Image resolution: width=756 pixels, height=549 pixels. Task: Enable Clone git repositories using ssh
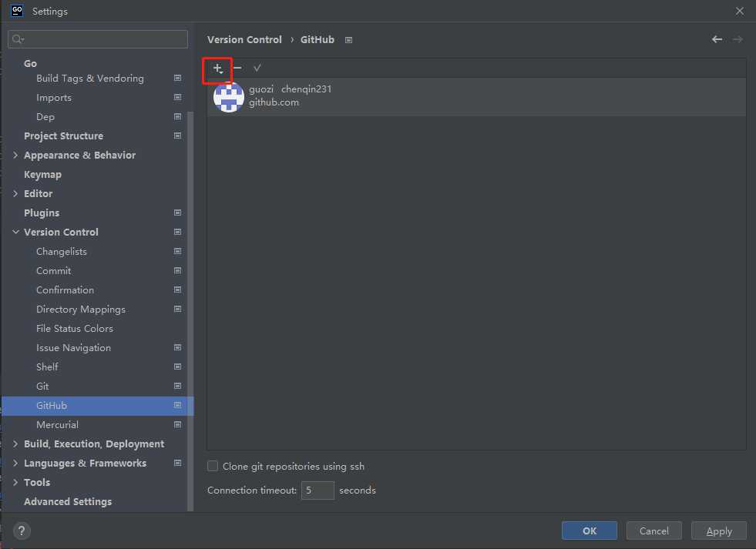pos(213,466)
